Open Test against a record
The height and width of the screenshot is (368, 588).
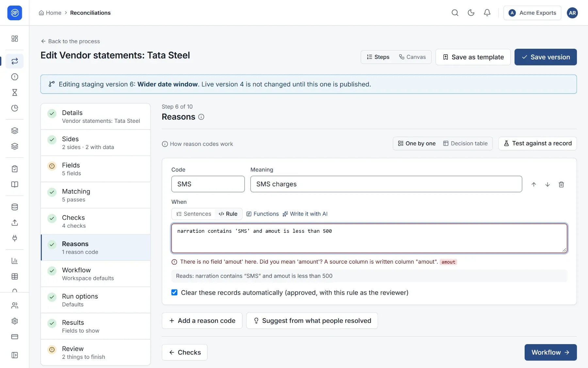(x=538, y=144)
